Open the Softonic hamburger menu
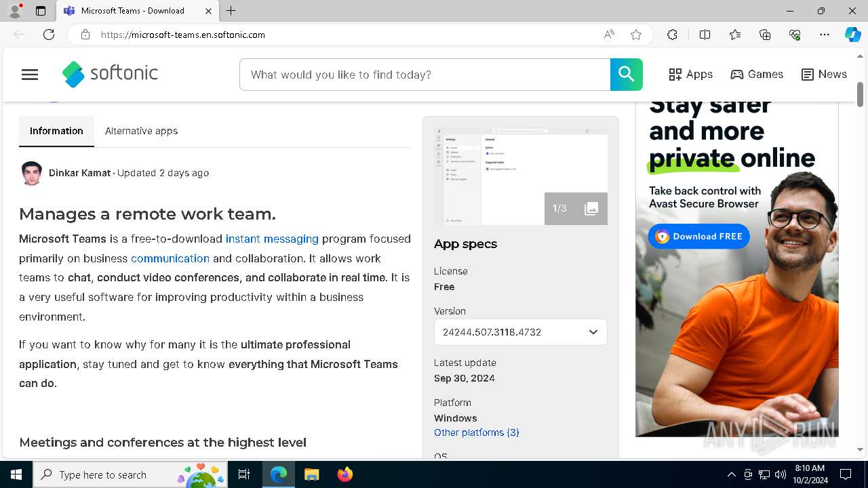This screenshot has height=488, width=868. pyautogui.click(x=30, y=75)
